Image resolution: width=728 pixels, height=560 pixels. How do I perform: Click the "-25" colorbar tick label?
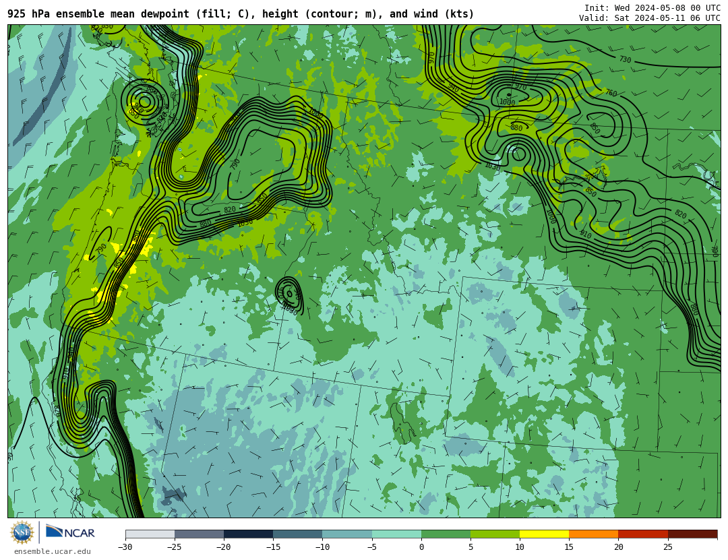click(x=174, y=547)
